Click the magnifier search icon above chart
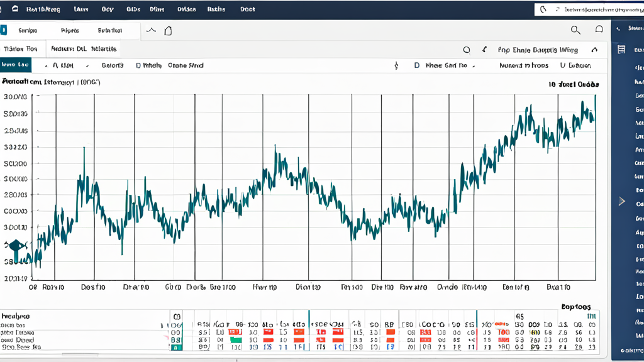The width and height of the screenshot is (644, 362). [x=575, y=30]
